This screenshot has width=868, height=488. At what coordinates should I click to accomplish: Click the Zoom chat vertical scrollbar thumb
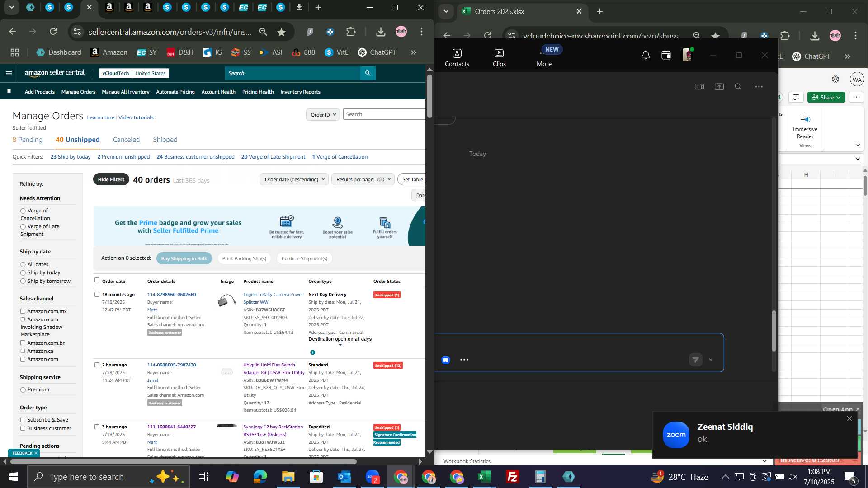pyautogui.click(x=774, y=331)
